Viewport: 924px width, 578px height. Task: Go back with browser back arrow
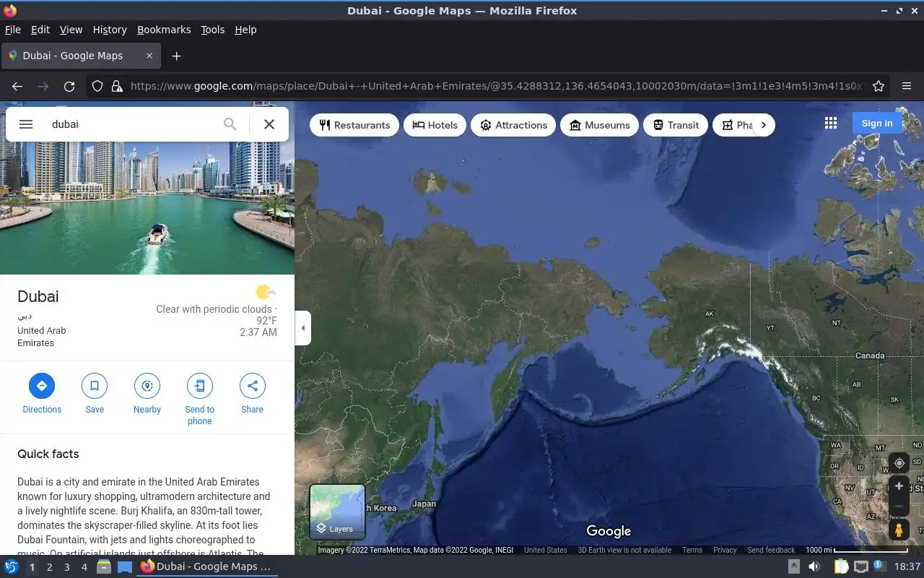point(17,86)
